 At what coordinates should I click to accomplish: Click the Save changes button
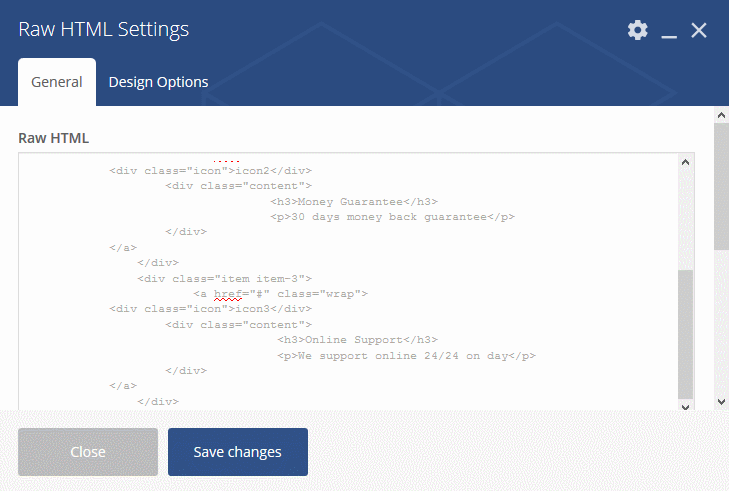pyautogui.click(x=238, y=452)
